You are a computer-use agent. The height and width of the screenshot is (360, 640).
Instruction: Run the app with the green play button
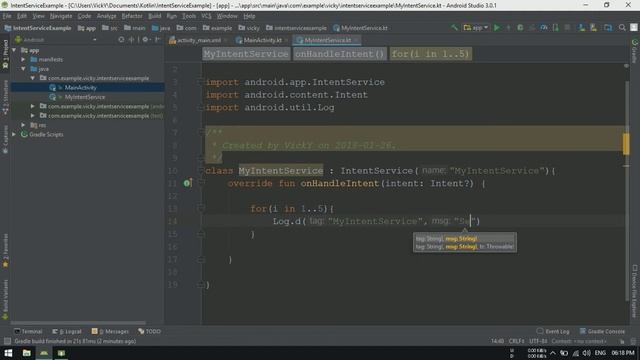coord(497,27)
